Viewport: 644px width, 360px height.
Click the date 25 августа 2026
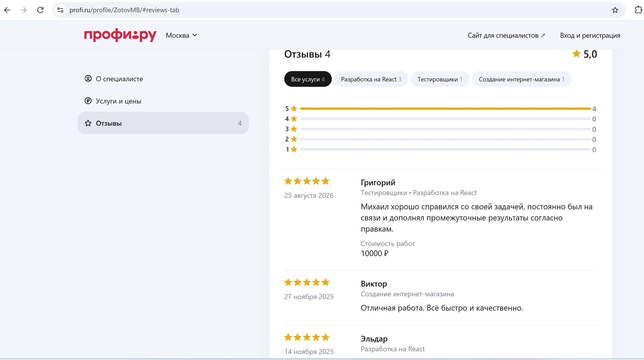tap(309, 195)
